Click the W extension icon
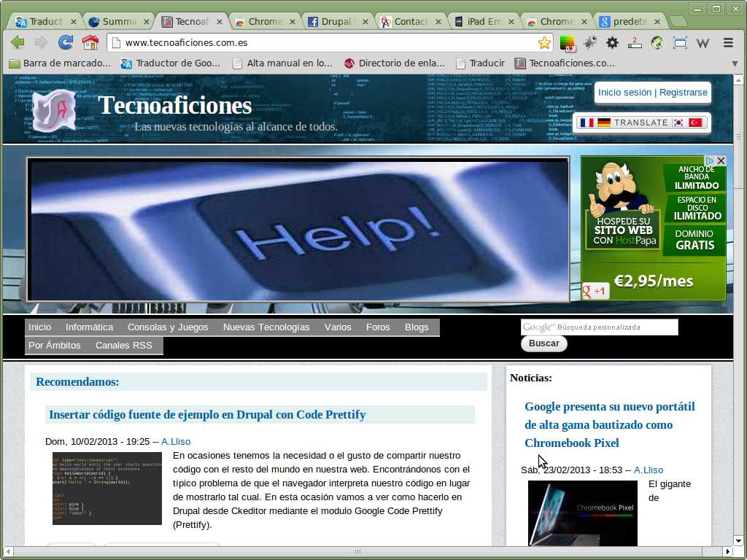Screen dimensions: 747x560 click(x=703, y=43)
